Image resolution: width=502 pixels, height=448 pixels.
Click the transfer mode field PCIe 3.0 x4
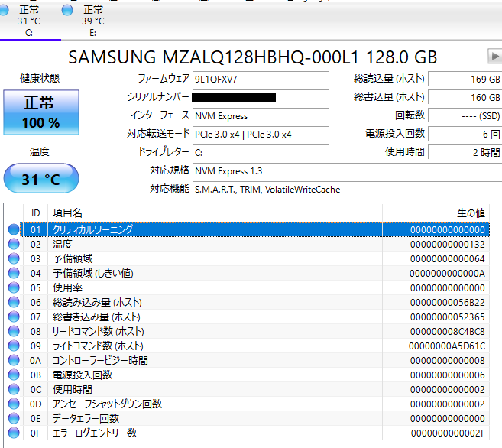click(261, 135)
